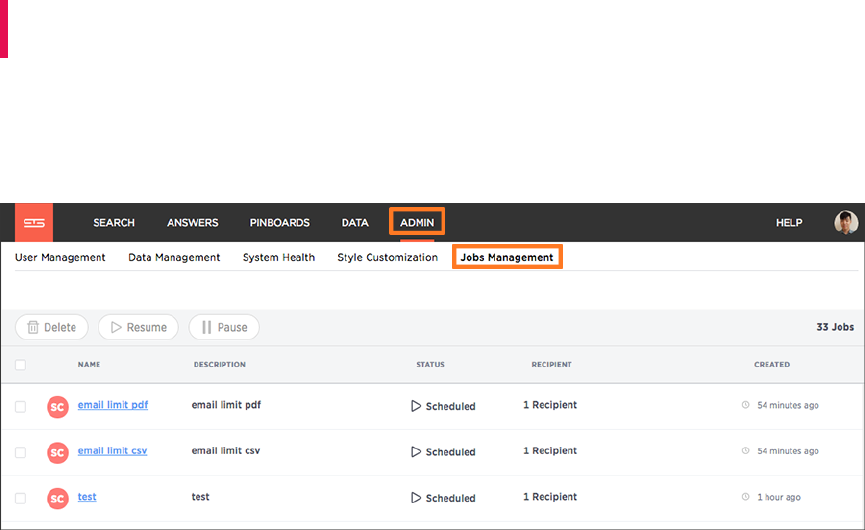The height and width of the screenshot is (530, 865).
Task: Click the Delete button
Action: 52,327
